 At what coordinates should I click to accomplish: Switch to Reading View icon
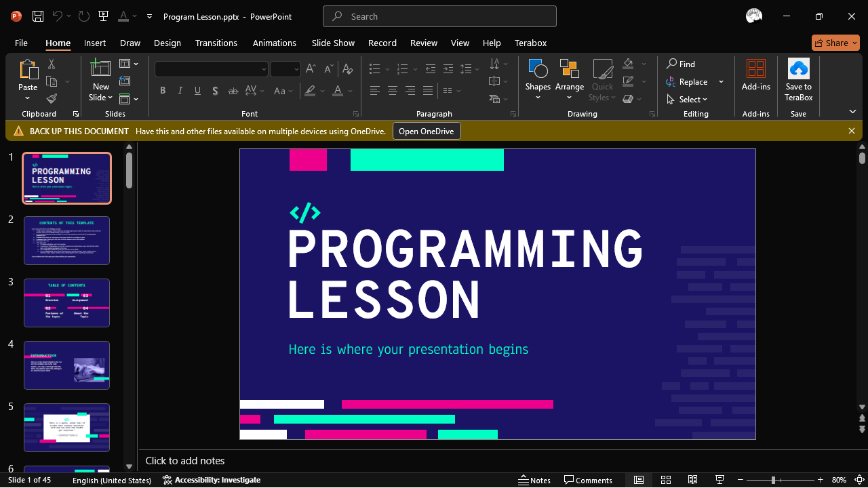point(692,480)
